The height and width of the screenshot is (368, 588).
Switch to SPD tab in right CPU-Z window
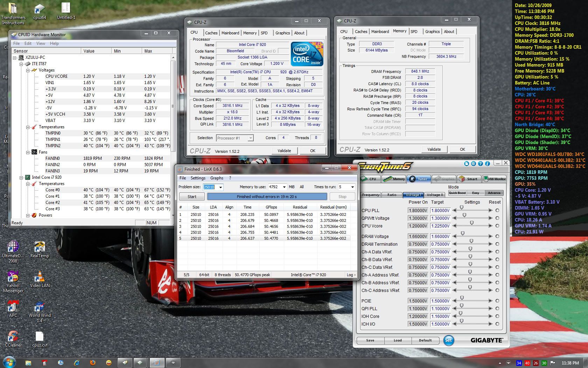(414, 32)
